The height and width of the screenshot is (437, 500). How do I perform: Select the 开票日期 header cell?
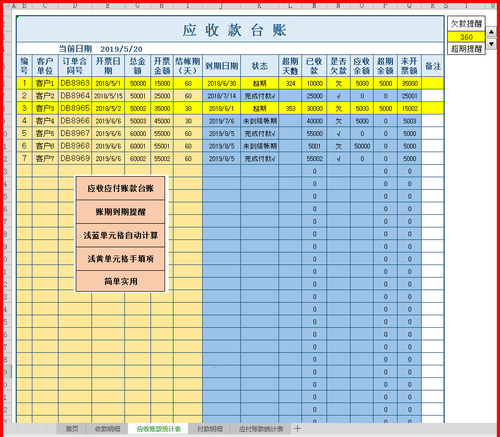click(x=108, y=66)
